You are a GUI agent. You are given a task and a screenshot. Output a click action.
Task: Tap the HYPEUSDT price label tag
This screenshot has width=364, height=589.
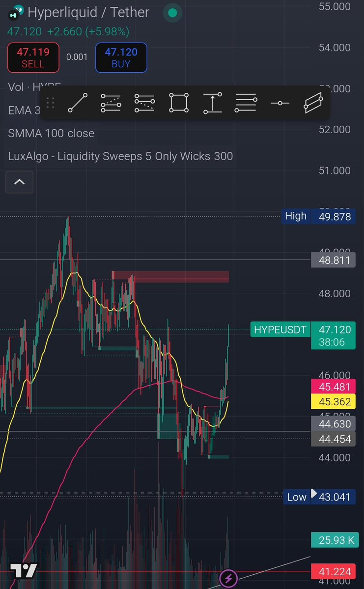(280, 330)
